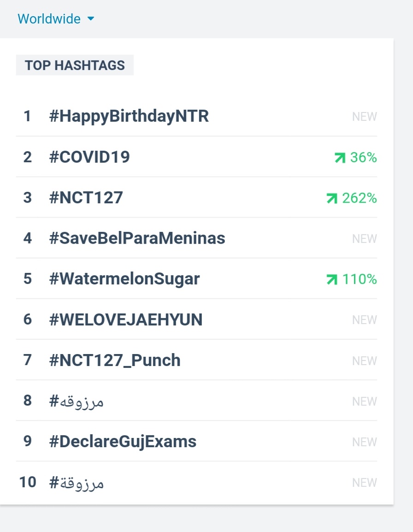Click the green trend arrow beside 110%
This screenshot has width=413, height=532.
[x=332, y=279]
